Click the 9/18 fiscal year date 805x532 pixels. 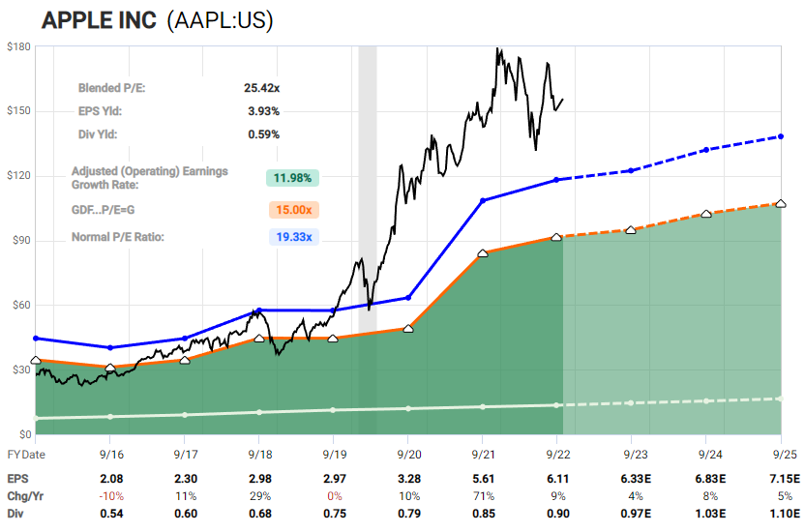pos(260,455)
